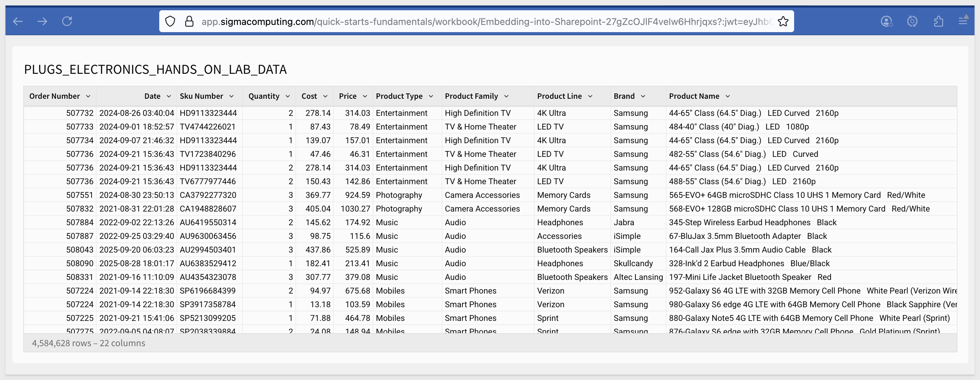Open the browser hamburger menu

tap(963, 21)
